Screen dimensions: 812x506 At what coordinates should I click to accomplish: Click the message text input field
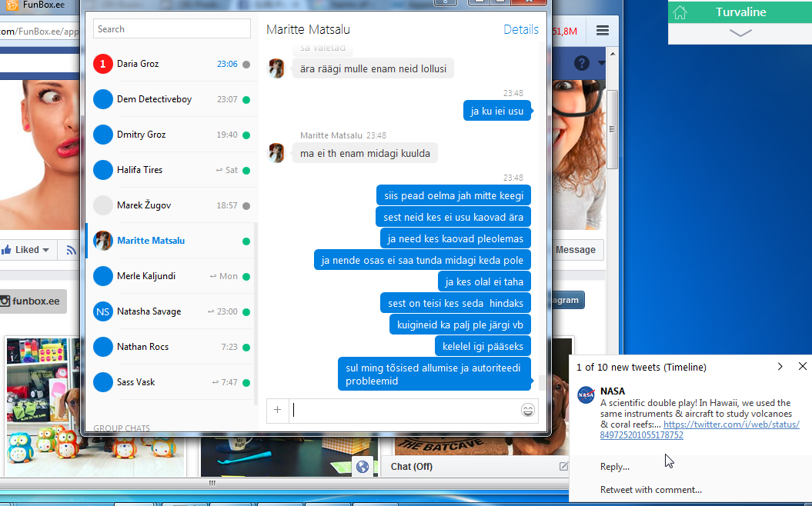[x=404, y=411]
